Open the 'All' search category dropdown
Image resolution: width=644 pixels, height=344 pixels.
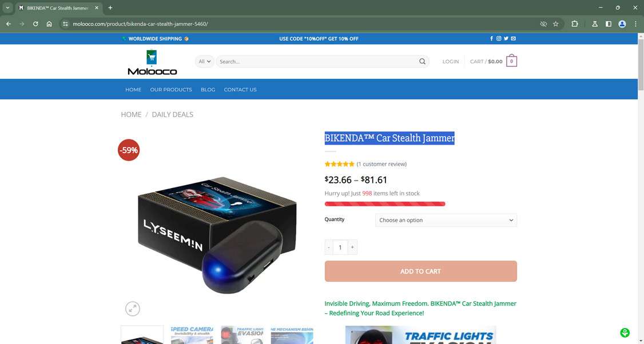(x=205, y=62)
